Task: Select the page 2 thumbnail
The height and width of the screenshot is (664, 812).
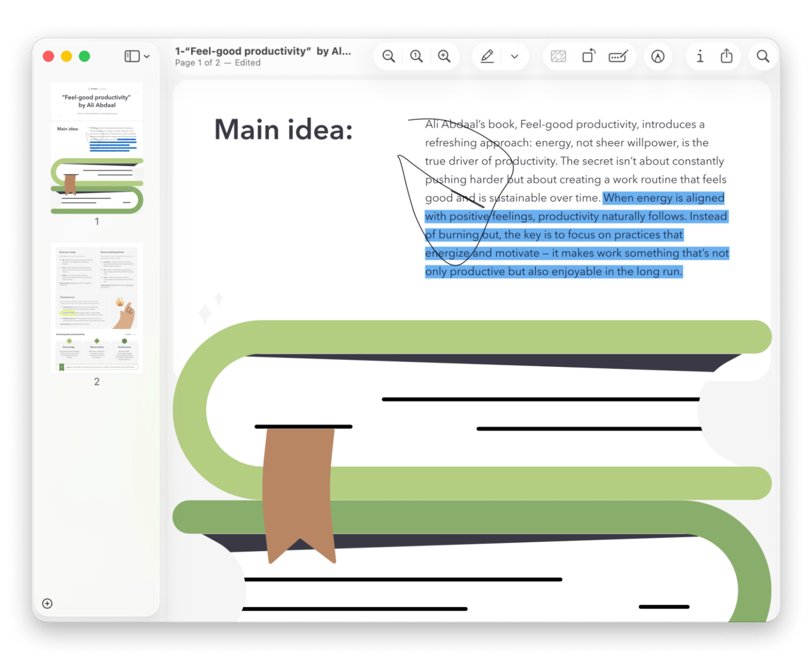Action: pyautogui.click(x=97, y=308)
